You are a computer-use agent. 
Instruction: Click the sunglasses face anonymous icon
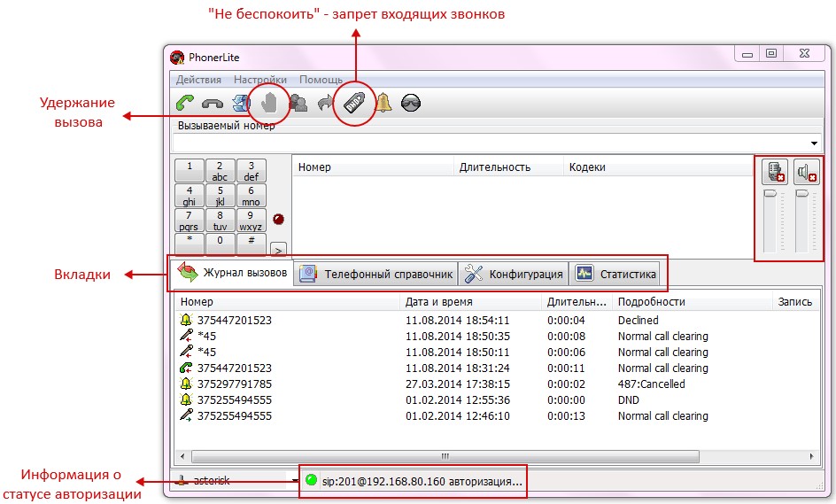click(411, 103)
